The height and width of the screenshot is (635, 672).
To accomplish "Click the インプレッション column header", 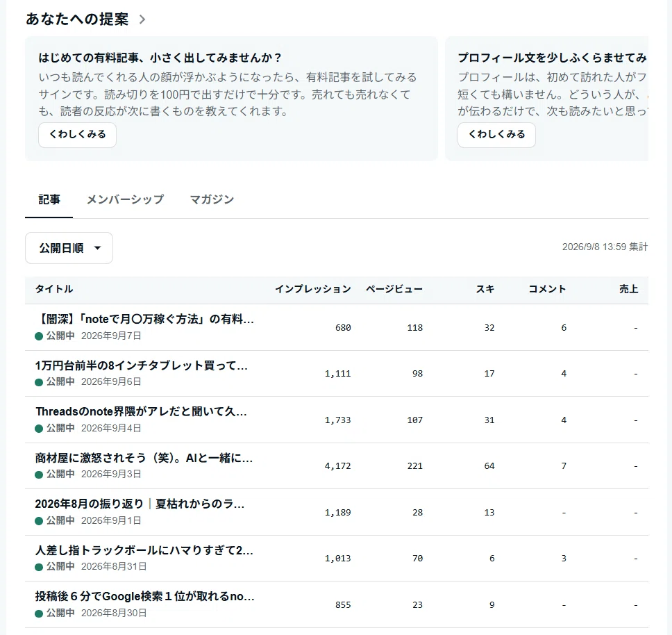I will click(313, 289).
